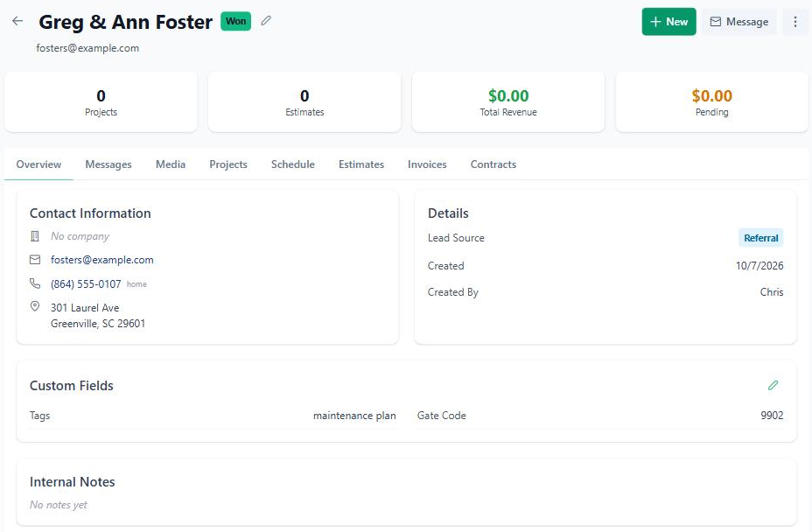Select the Pending amount card
812x532 pixels.
pyautogui.click(x=712, y=102)
